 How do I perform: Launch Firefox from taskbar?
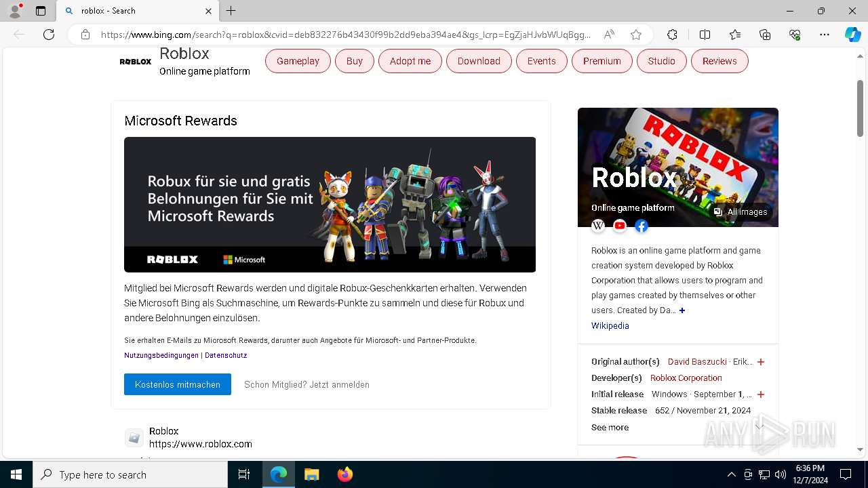345,474
